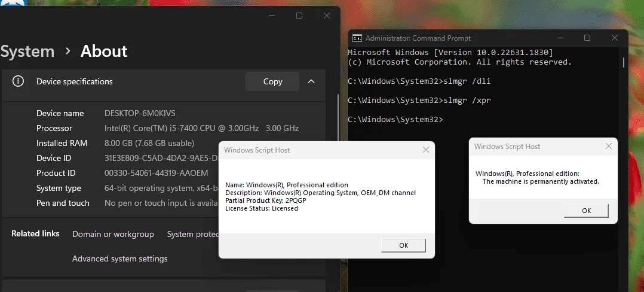Select the System type value text
This screenshot has width=644, height=292.
pos(161,188)
